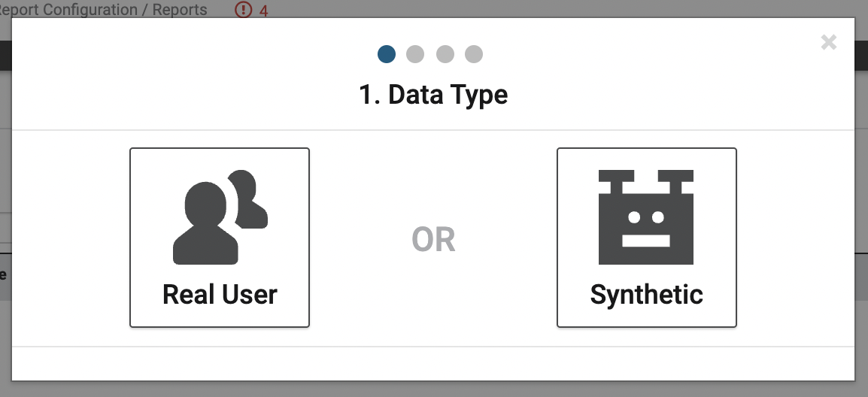868x397 pixels.
Task: Click the robot's left antenna
Action: click(616, 181)
